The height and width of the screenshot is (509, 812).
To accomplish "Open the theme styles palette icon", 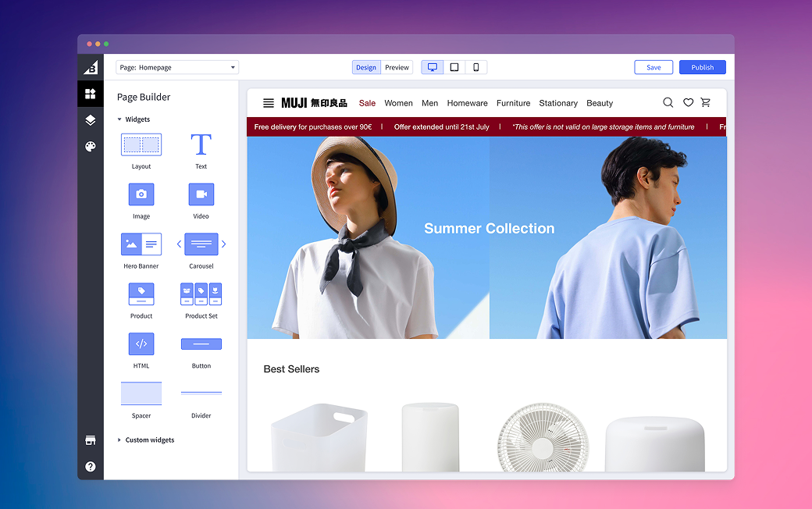I will pyautogui.click(x=91, y=147).
